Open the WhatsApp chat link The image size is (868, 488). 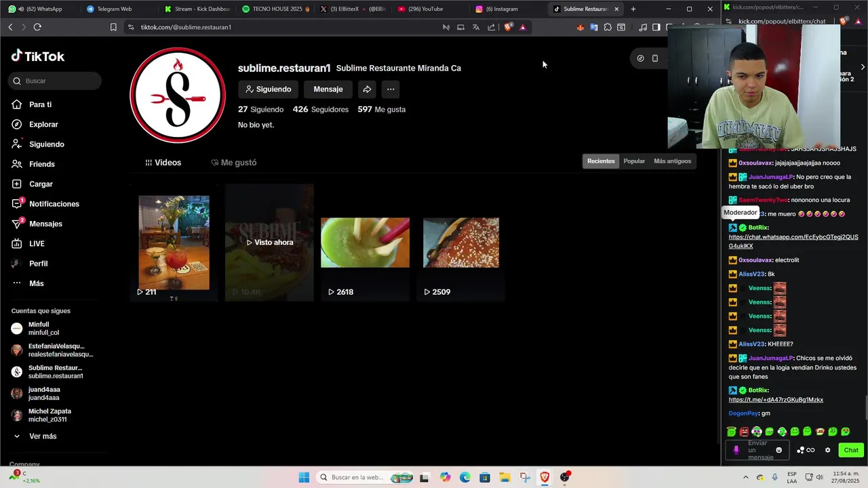793,241
